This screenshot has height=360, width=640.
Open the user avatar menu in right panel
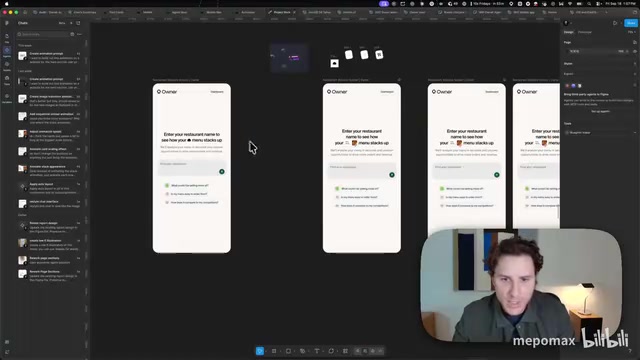point(566,23)
